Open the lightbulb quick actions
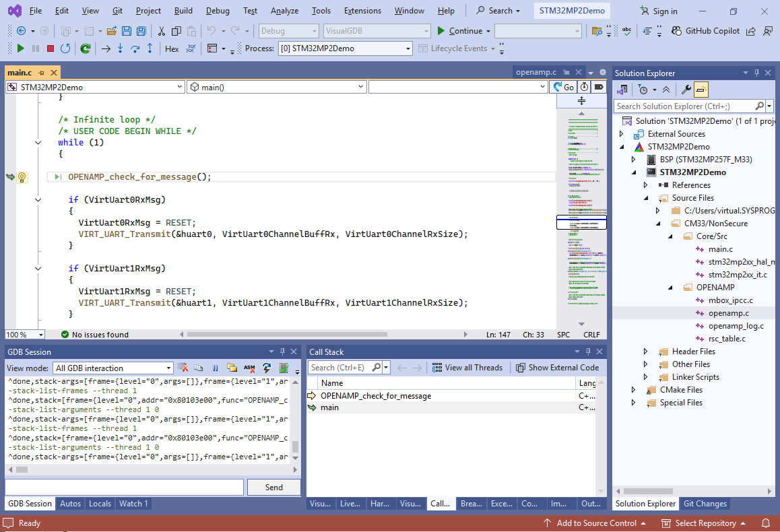780x532 pixels. tap(22, 177)
